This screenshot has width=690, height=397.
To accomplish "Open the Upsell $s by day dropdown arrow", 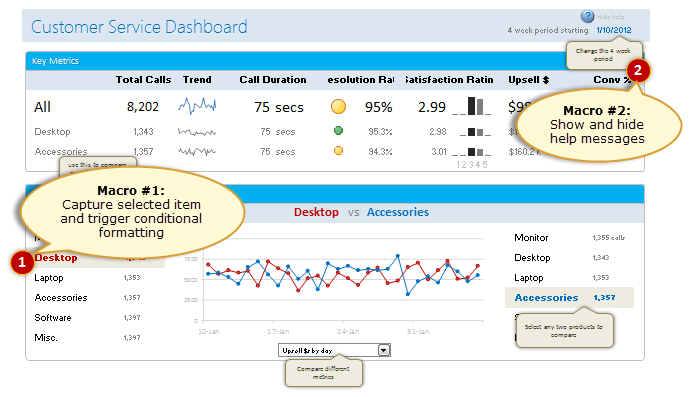I will [384, 350].
